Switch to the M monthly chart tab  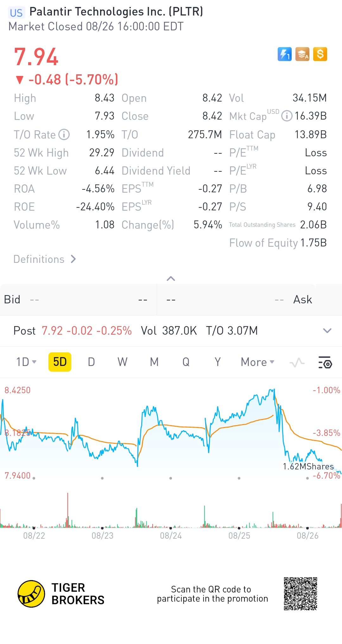tap(154, 362)
